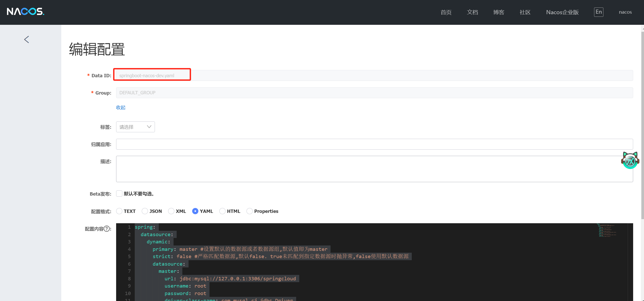This screenshot has height=301, width=644.
Task: Collapse advanced options via 收起 link
Action: [x=121, y=107]
